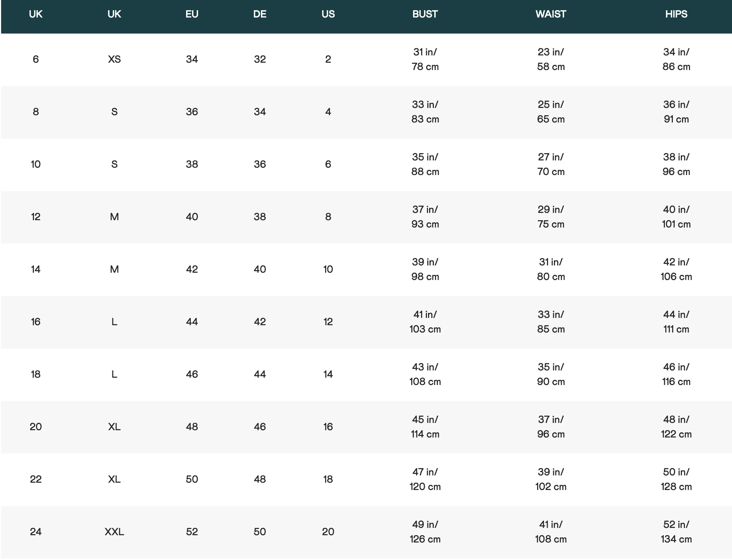The height and width of the screenshot is (560, 732).
Task: Click EU size 44 cell
Action: pyautogui.click(x=192, y=322)
